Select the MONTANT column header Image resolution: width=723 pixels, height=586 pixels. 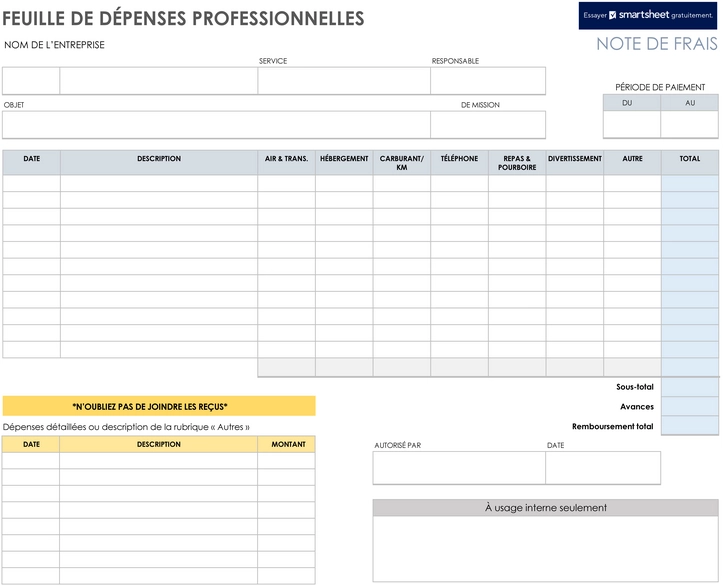click(286, 444)
